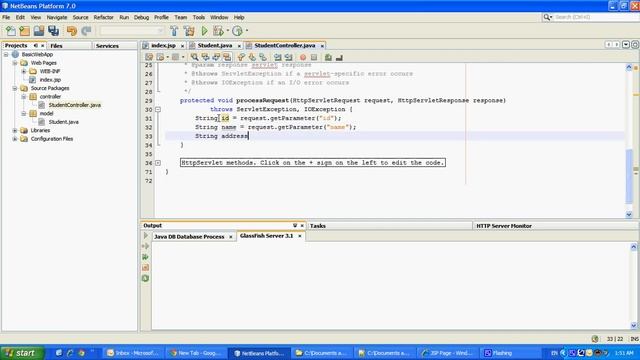640x360 pixels.
Task: Switch to New Tab Google taskbar button
Action: tap(196, 353)
